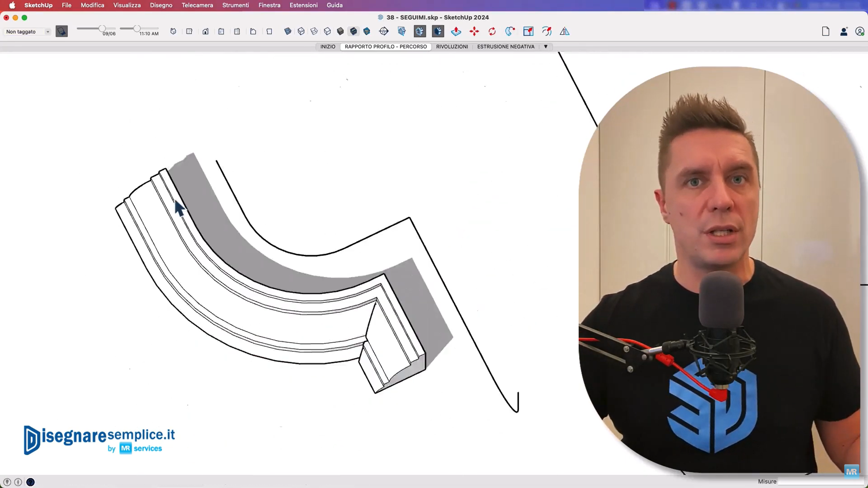Open the Apple menu
The width and height of the screenshot is (868, 488).
click(12, 5)
